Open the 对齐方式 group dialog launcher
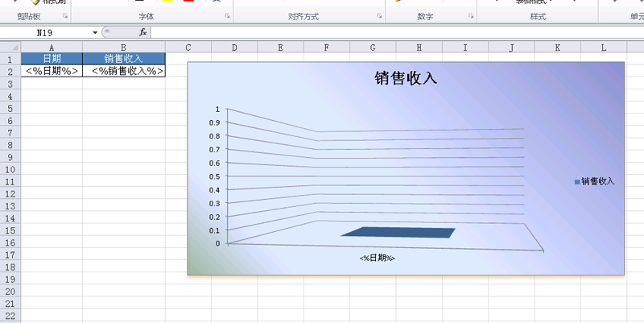Image resolution: width=644 pixels, height=323 pixels. tap(379, 16)
